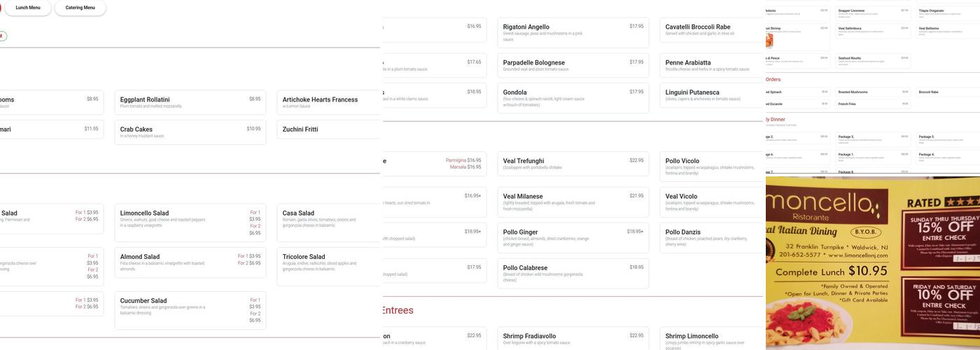This screenshot has height=350, width=980.
Task: Click the shrimp dish photo thumbnail
Action: [x=769, y=39]
